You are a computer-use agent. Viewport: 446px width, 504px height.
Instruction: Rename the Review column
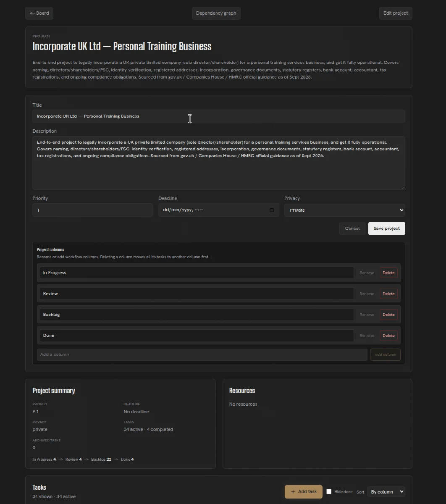click(367, 294)
